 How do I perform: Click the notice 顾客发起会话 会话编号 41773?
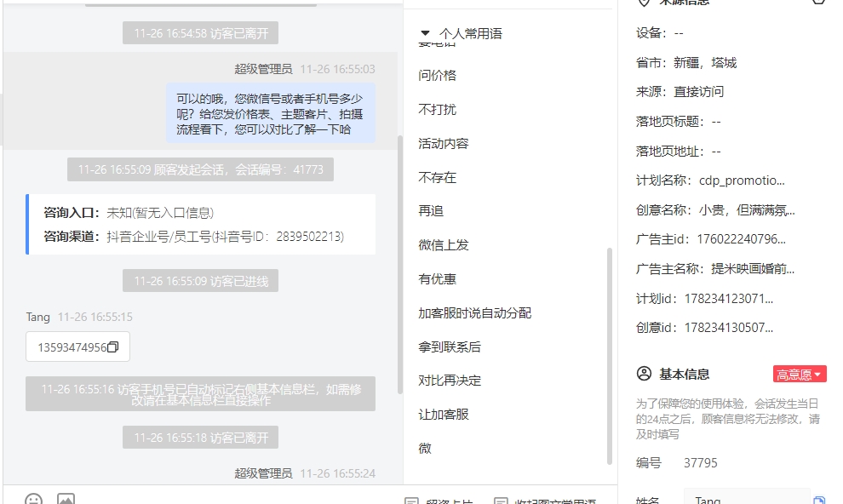[201, 169]
